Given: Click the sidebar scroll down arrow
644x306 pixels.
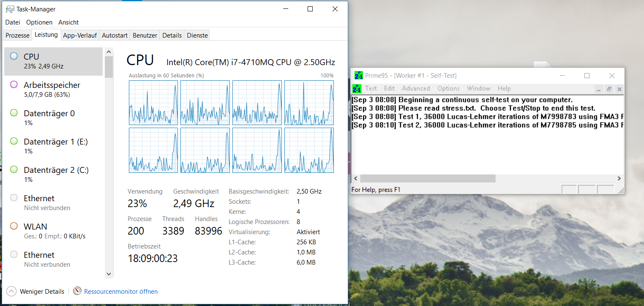Looking at the screenshot, I should (109, 274).
